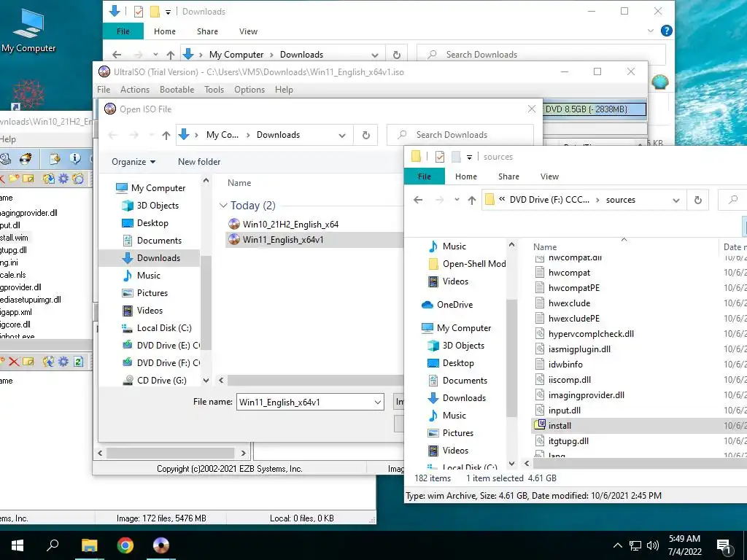Click the red network shortcut icon on desktop
This screenshot has width=747, height=560.
28,94
